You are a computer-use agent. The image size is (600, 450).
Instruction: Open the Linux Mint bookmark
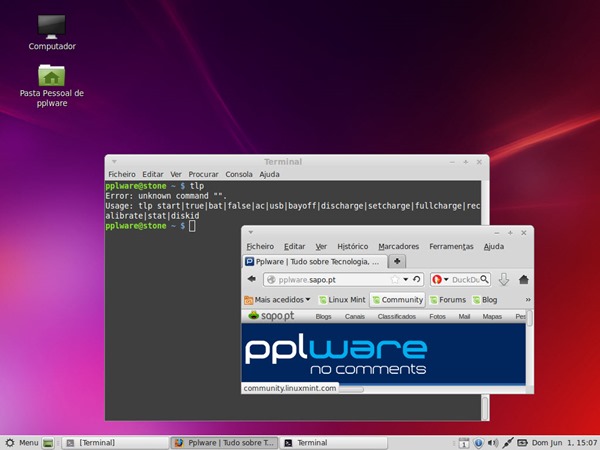coord(342,300)
